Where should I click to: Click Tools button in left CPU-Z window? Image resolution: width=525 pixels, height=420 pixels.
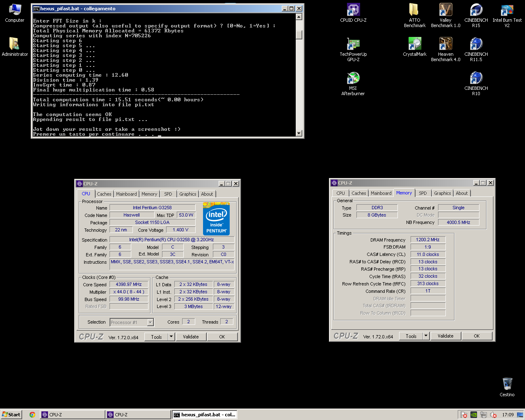click(157, 337)
